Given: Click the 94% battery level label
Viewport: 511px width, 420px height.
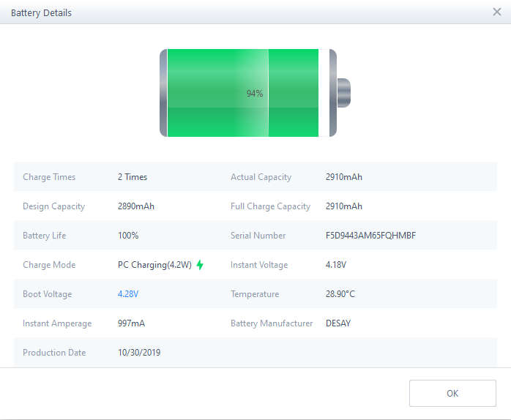Looking at the screenshot, I should point(254,94).
